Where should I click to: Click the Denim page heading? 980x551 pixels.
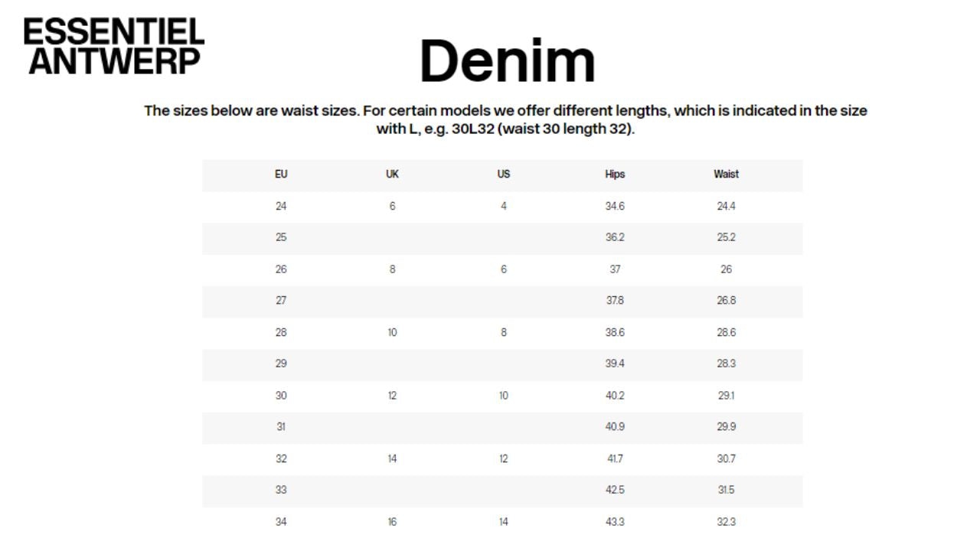[507, 61]
